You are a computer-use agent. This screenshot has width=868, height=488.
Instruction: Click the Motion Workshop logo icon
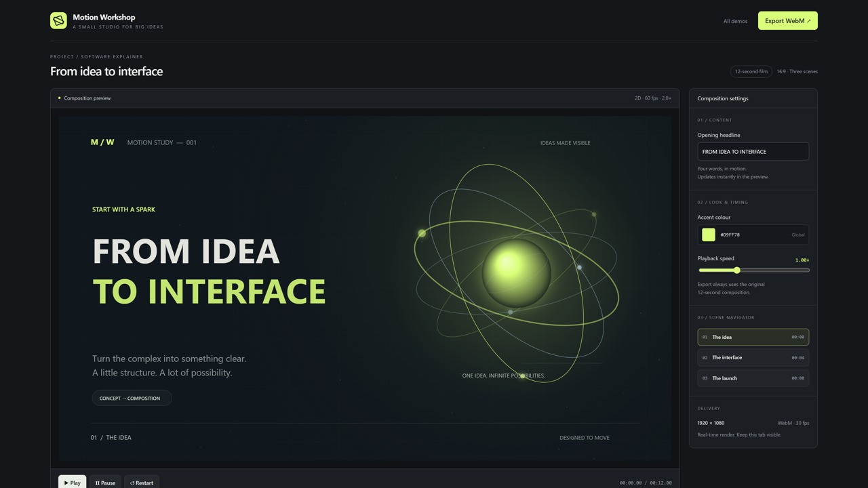click(58, 20)
